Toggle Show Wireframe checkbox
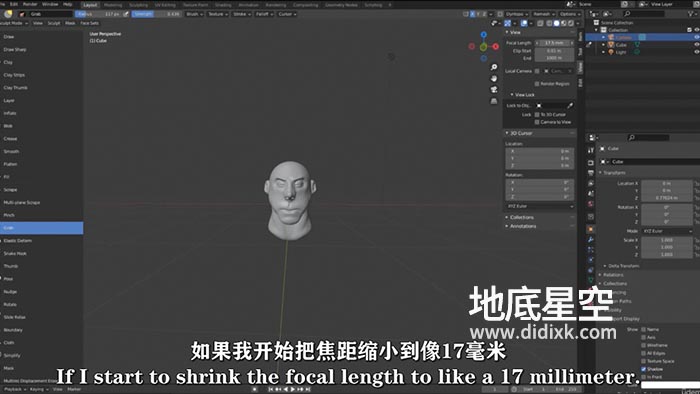 (x=644, y=345)
